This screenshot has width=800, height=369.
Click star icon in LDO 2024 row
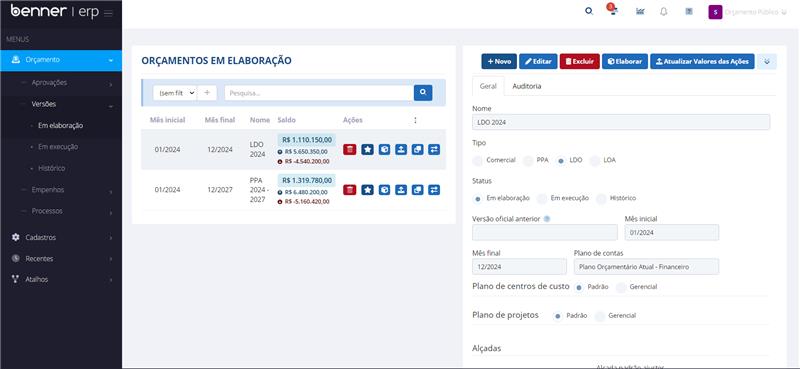coord(367,150)
